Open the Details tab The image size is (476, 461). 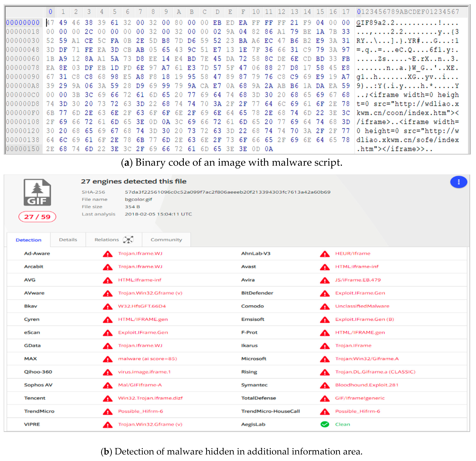coord(68,240)
